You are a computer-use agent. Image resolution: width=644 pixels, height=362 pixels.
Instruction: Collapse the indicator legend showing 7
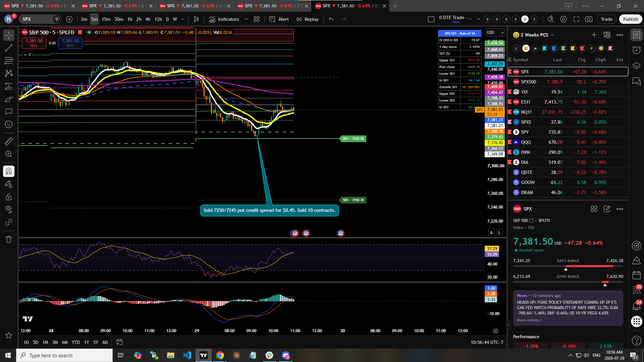(x=28, y=55)
